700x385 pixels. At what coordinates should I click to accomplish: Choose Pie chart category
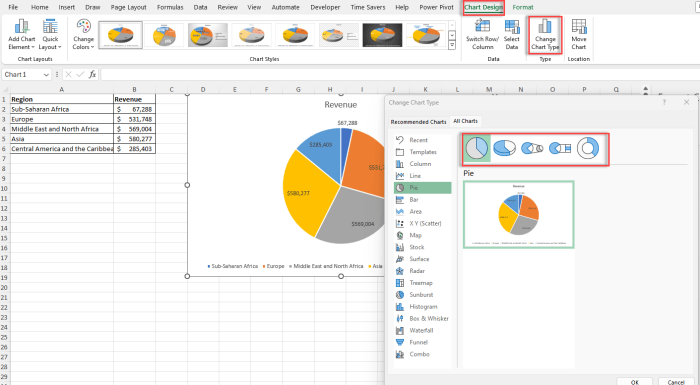coord(423,188)
